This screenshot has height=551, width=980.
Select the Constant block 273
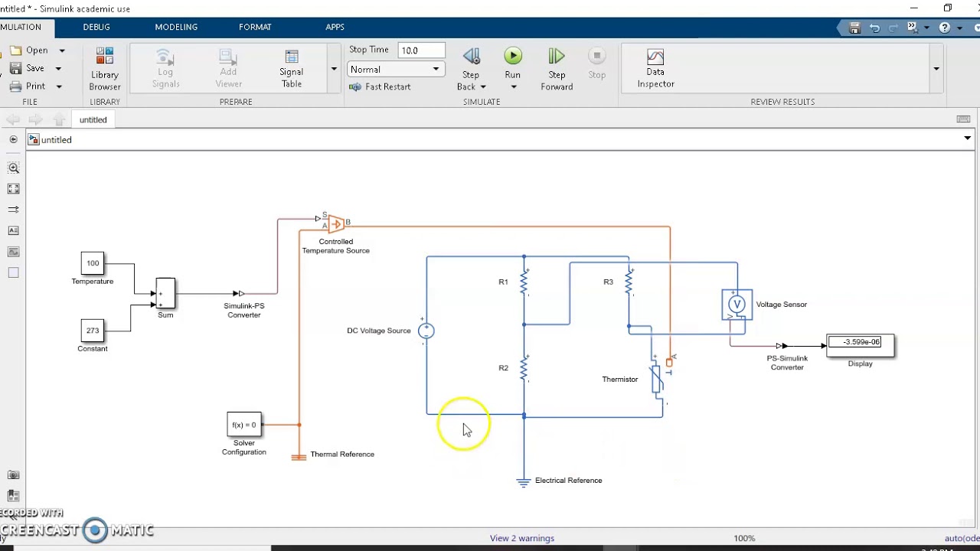93,331
